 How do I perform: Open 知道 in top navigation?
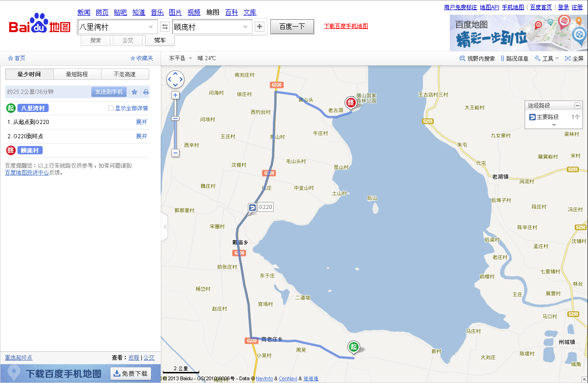pos(139,12)
